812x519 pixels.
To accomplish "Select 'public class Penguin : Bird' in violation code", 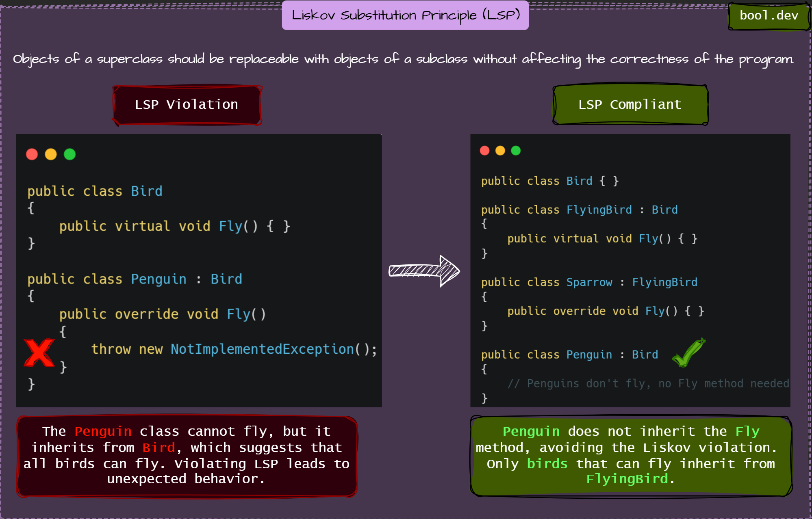I will point(135,279).
